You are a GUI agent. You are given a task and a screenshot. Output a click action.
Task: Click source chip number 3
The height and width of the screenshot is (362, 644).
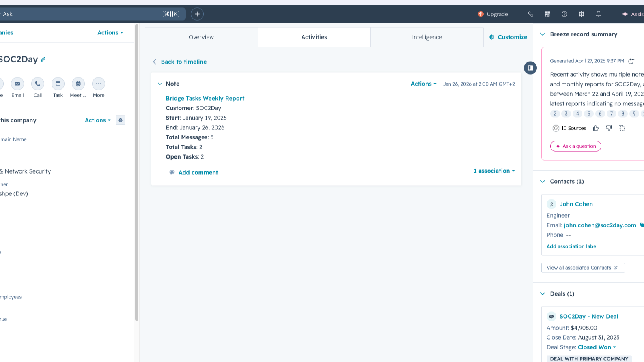(566, 114)
